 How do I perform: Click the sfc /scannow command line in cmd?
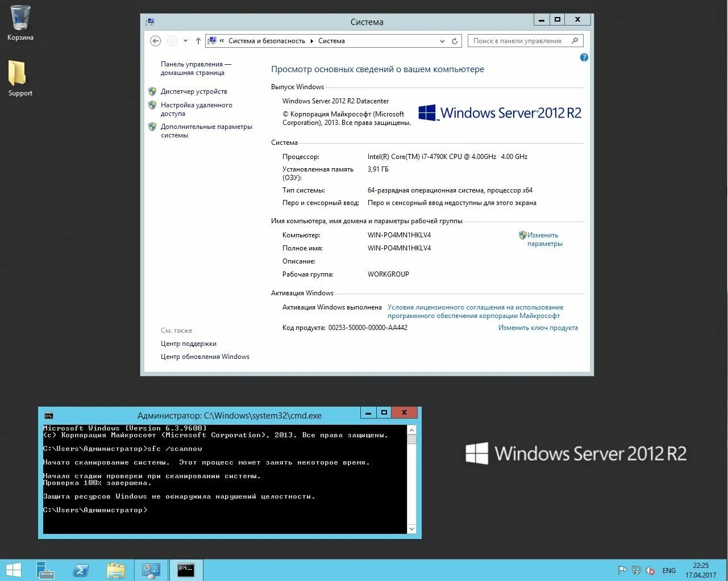pyautogui.click(x=123, y=449)
